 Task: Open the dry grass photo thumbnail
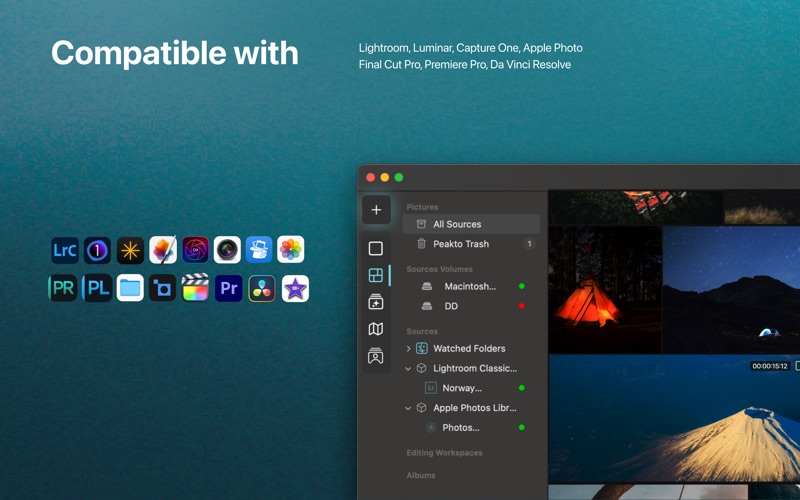pyautogui.click(x=762, y=208)
